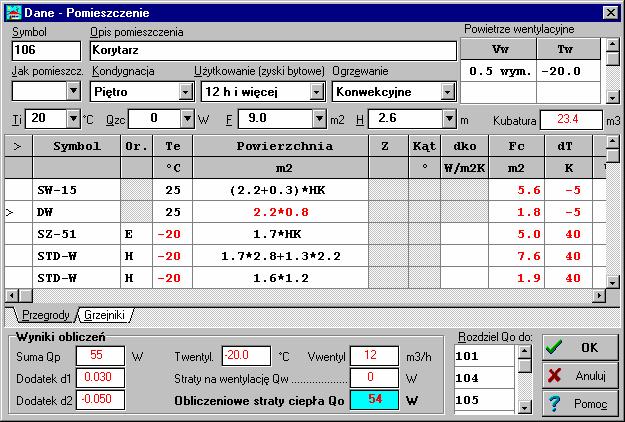The height and width of the screenshot is (422, 625).
Task: Click the Fc value 7.6
Action: 517,256
